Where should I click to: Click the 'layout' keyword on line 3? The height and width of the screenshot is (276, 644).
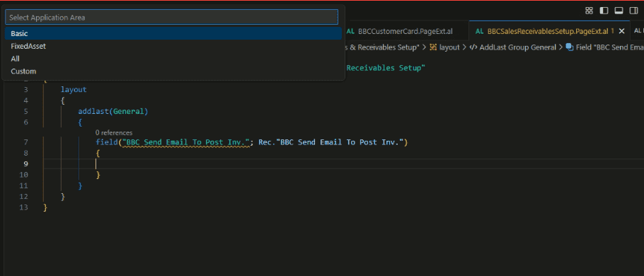74,90
